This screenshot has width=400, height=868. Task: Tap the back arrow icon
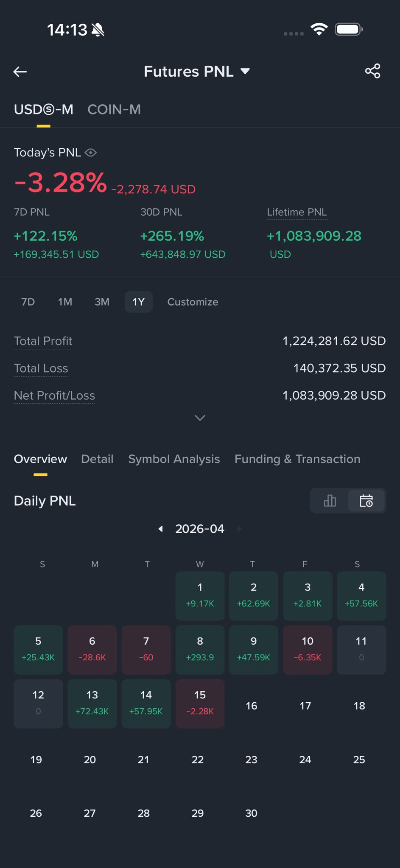(x=20, y=72)
